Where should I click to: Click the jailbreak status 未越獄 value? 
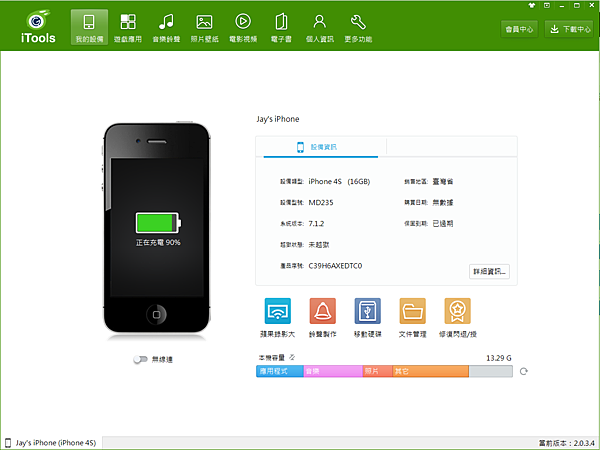click(x=319, y=245)
